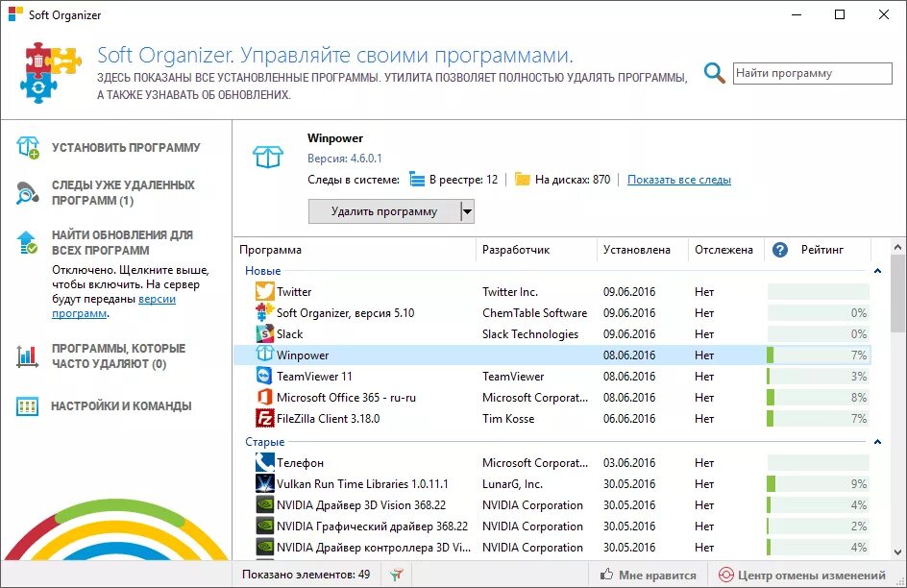Click Программы, которые часто удаляют (0)
The image size is (907, 588).
[118, 356]
